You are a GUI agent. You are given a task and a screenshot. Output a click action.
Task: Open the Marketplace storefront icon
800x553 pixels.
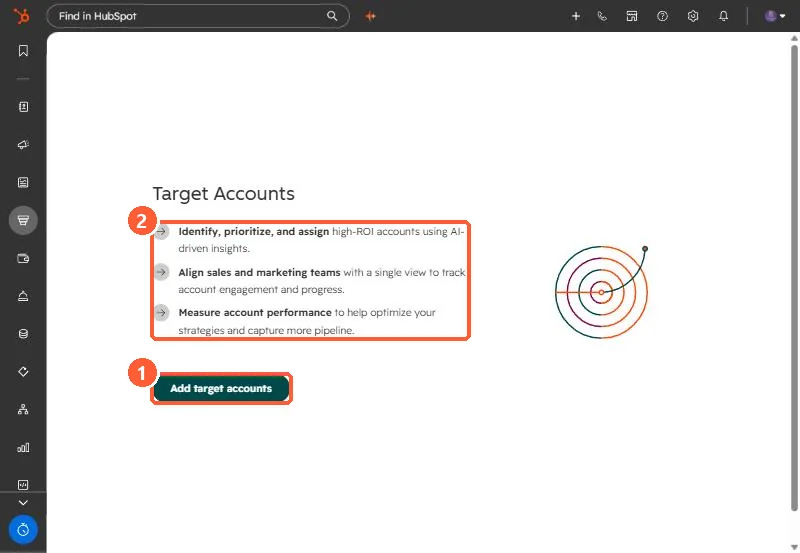(x=632, y=16)
